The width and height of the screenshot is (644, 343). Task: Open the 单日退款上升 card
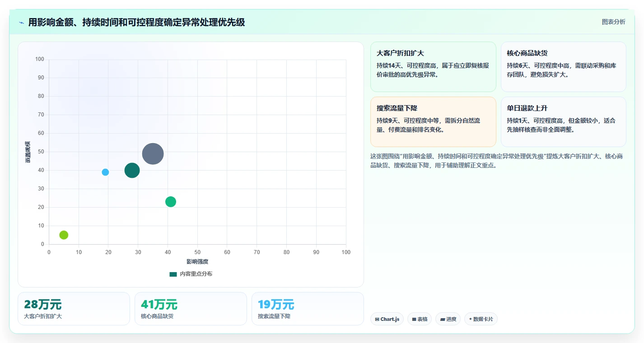563,122
